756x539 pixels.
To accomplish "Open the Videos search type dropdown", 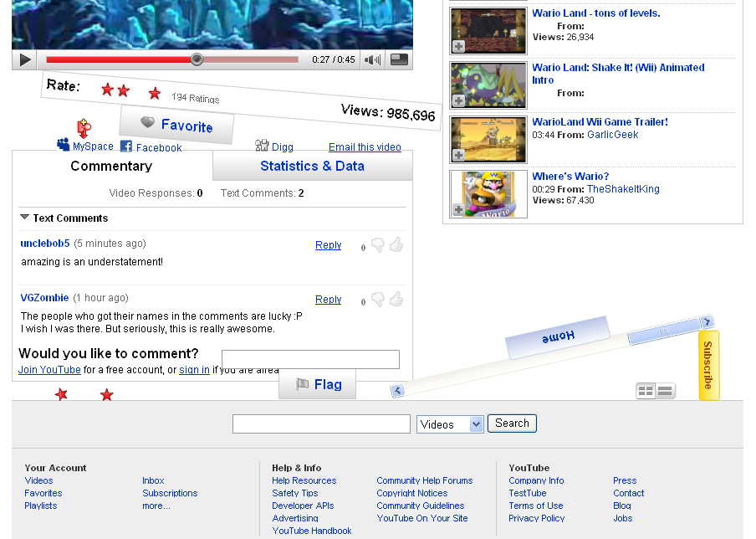I will click(450, 424).
